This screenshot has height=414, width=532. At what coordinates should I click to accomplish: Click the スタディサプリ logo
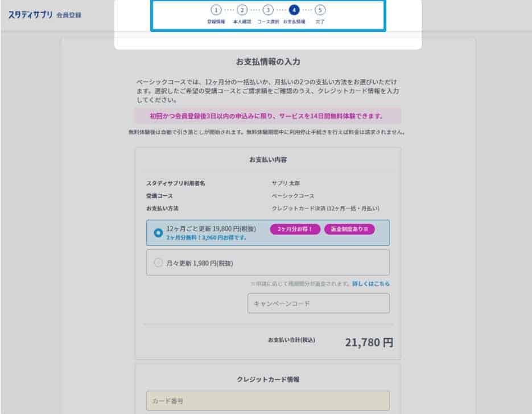point(30,15)
